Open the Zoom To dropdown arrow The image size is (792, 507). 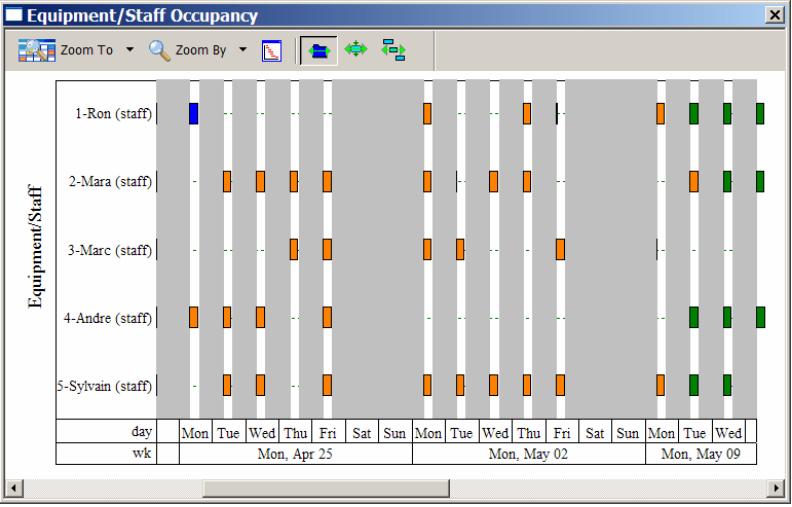tap(130, 50)
